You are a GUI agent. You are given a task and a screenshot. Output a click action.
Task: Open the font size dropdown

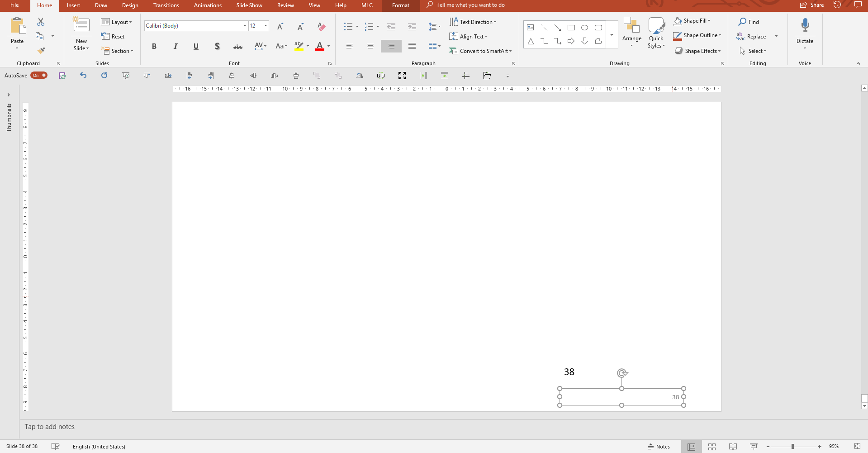(266, 26)
